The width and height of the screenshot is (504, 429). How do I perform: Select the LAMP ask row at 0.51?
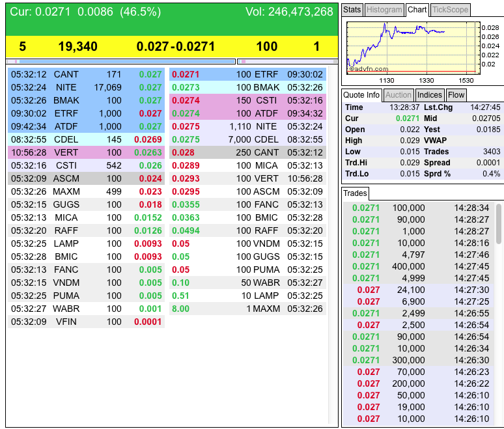pyautogui.click(x=247, y=296)
